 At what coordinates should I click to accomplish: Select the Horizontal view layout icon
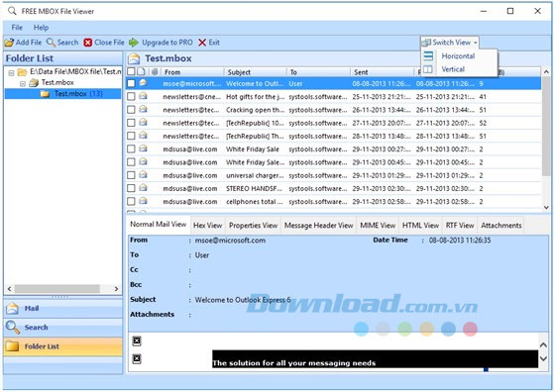point(428,56)
